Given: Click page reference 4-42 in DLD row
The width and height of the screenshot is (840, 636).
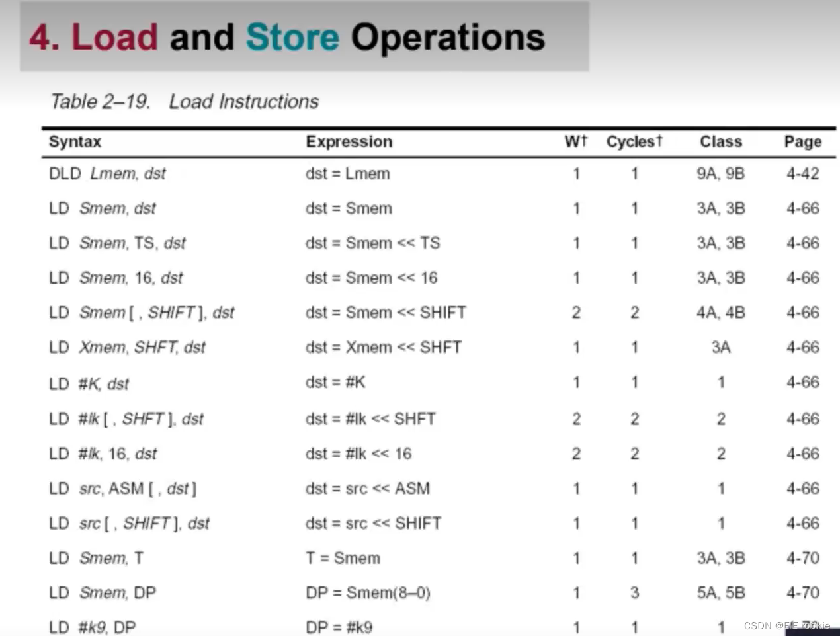Looking at the screenshot, I should click(x=802, y=173).
